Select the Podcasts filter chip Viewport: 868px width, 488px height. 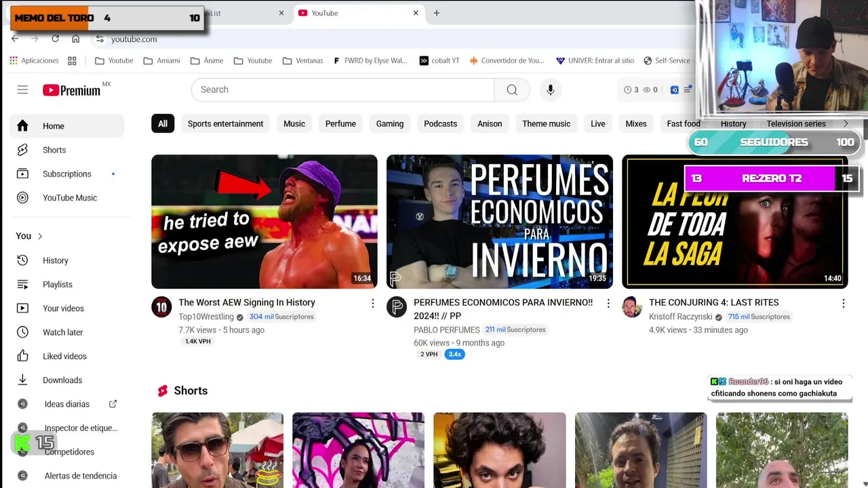tap(441, 123)
